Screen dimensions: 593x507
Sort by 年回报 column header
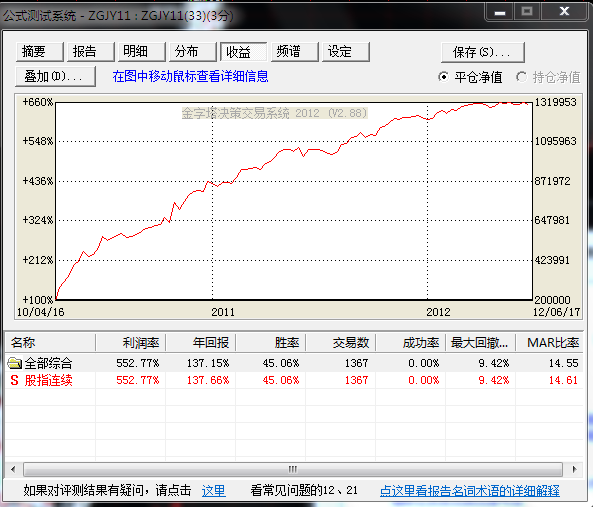(x=200, y=343)
